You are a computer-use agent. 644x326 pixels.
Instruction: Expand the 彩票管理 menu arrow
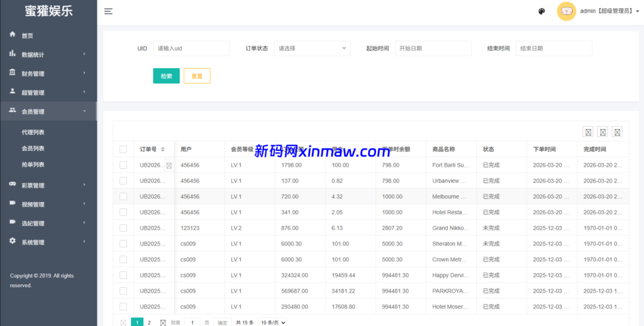point(84,184)
